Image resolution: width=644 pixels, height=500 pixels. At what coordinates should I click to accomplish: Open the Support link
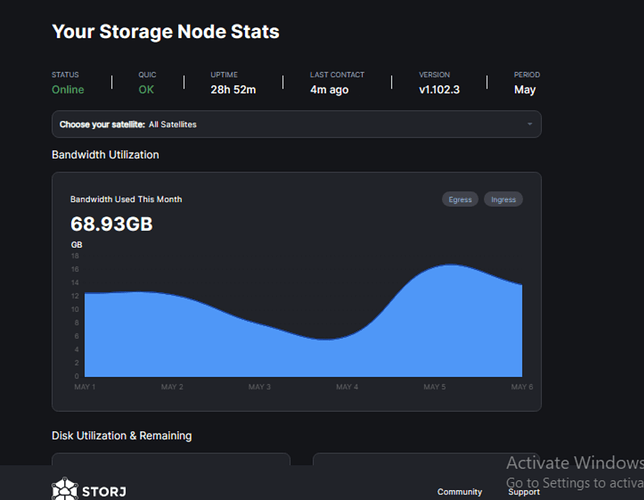tap(523, 492)
